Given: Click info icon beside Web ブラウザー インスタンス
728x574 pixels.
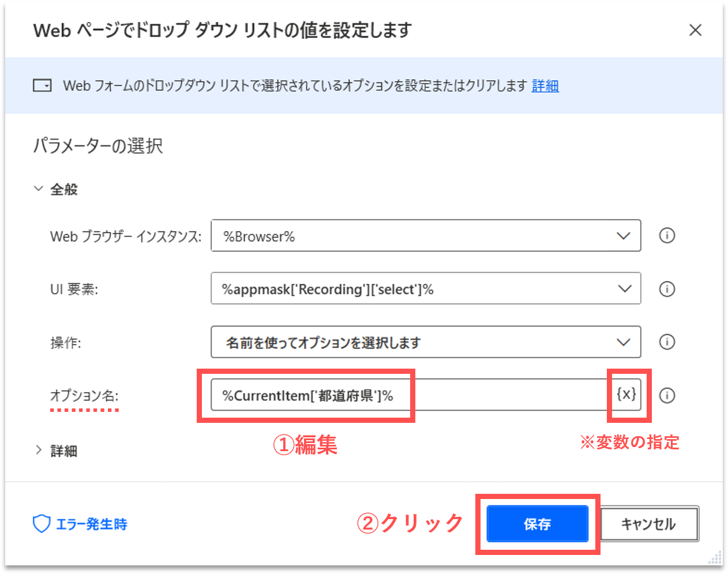Looking at the screenshot, I should click(667, 235).
